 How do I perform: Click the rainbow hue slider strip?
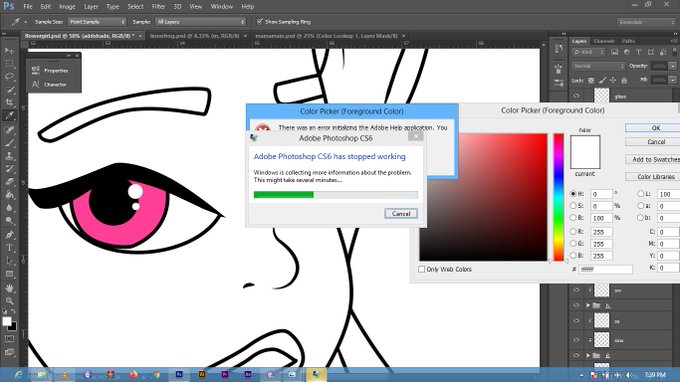pos(558,197)
